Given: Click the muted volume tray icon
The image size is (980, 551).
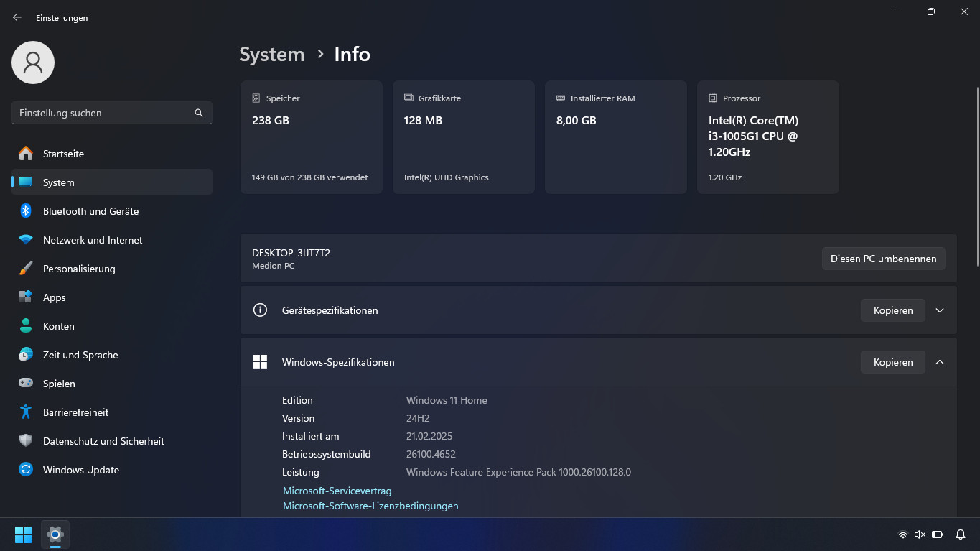Looking at the screenshot, I should click(920, 534).
